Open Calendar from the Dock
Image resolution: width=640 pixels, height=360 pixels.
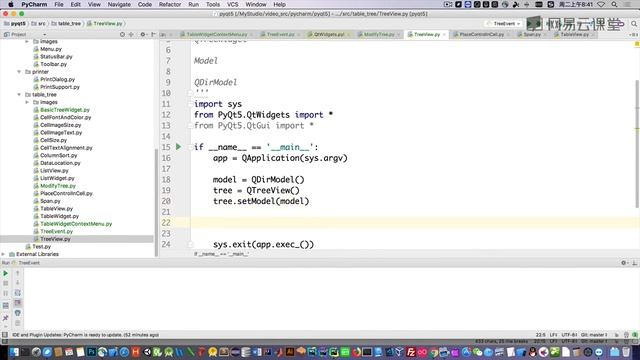click(69, 352)
